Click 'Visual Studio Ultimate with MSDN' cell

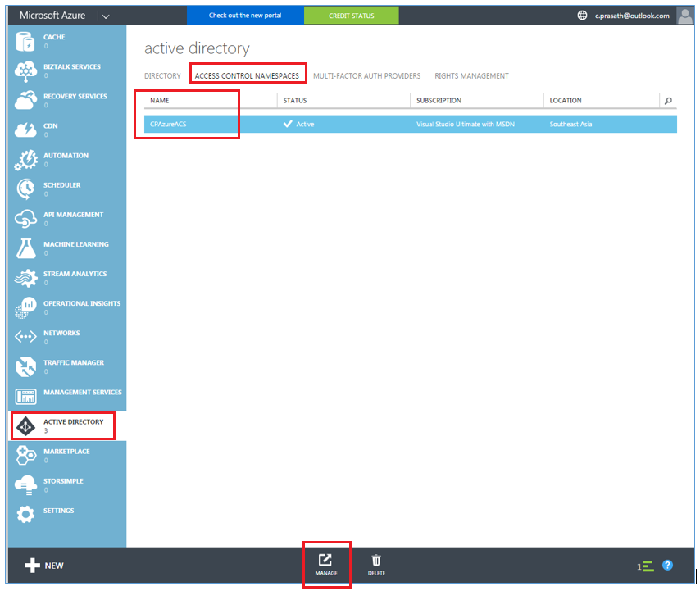466,124
